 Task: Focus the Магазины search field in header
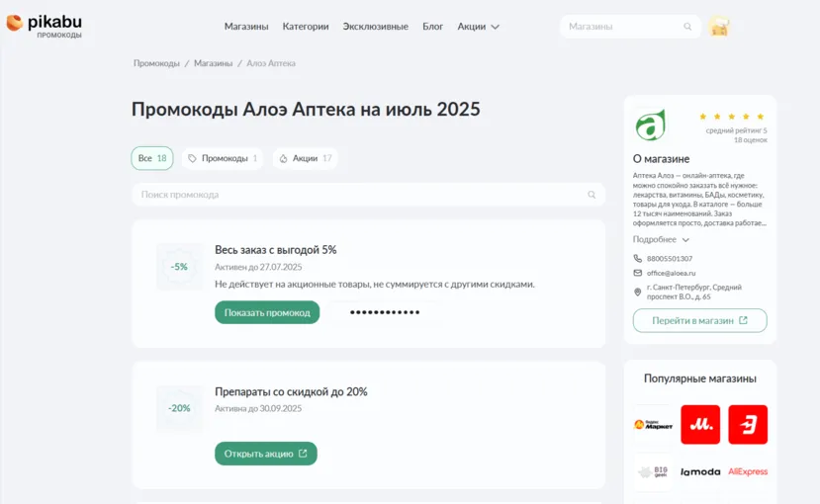click(x=630, y=27)
